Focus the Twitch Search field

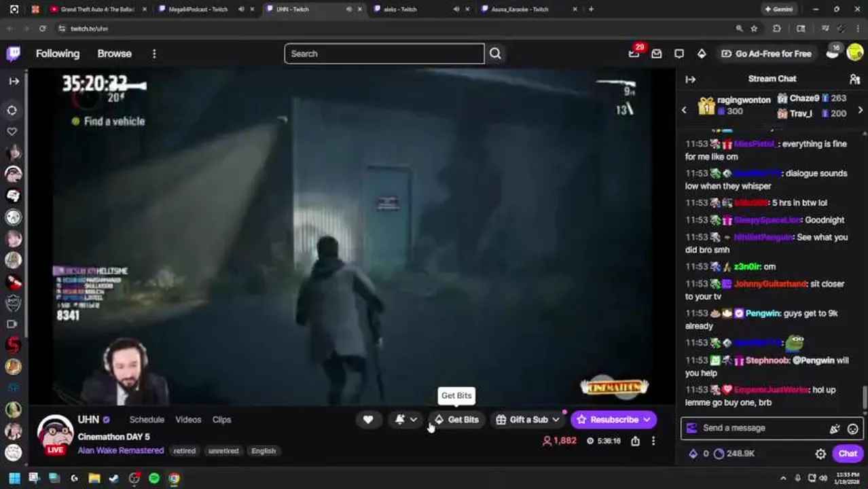(384, 54)
